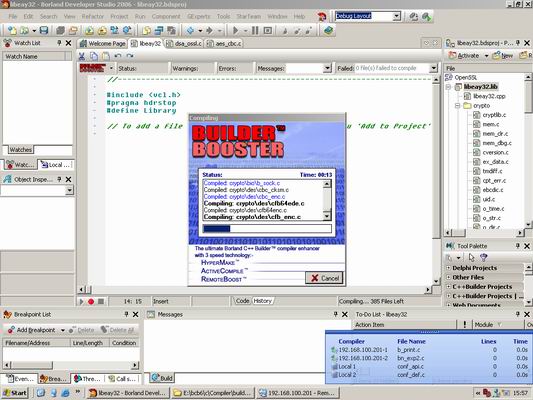Open the GExperts menu
Viewport: 533px width, 400px height.
[x=199, y=16]
